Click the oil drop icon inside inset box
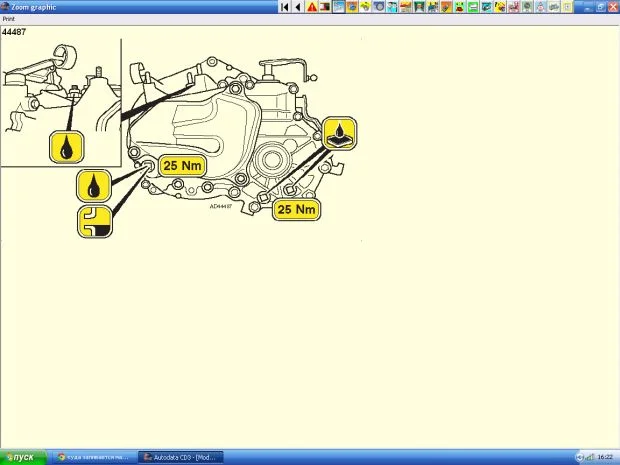 (65, 149)
